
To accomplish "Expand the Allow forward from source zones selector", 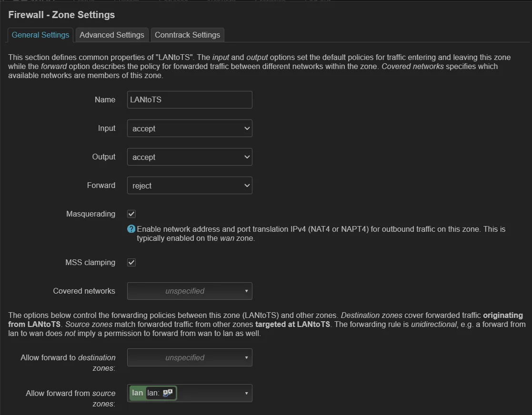I will coord(212,393).
